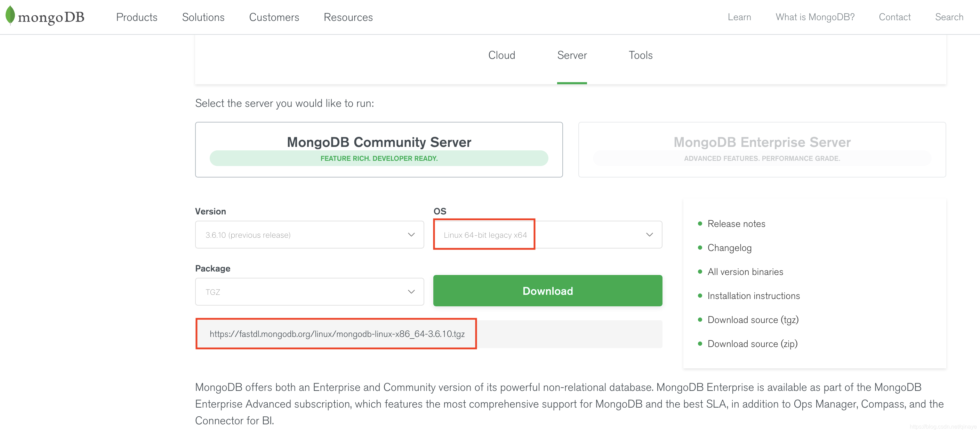980x433 pixels.
Task: Open Installation instructions link
Action: (x=753, y=296)
